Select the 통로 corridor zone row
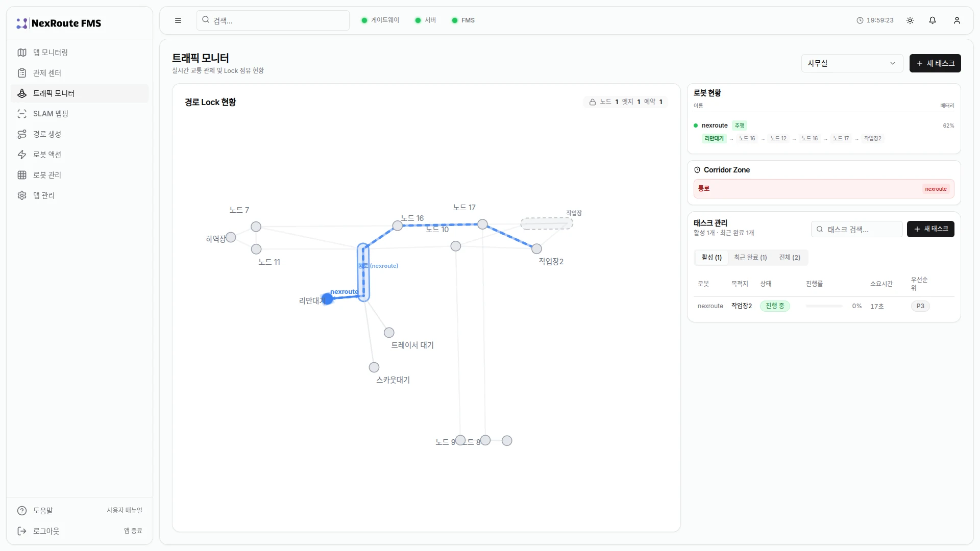Image resolution: width=980 pixels, height=551 pixels. tap(824, 189)
